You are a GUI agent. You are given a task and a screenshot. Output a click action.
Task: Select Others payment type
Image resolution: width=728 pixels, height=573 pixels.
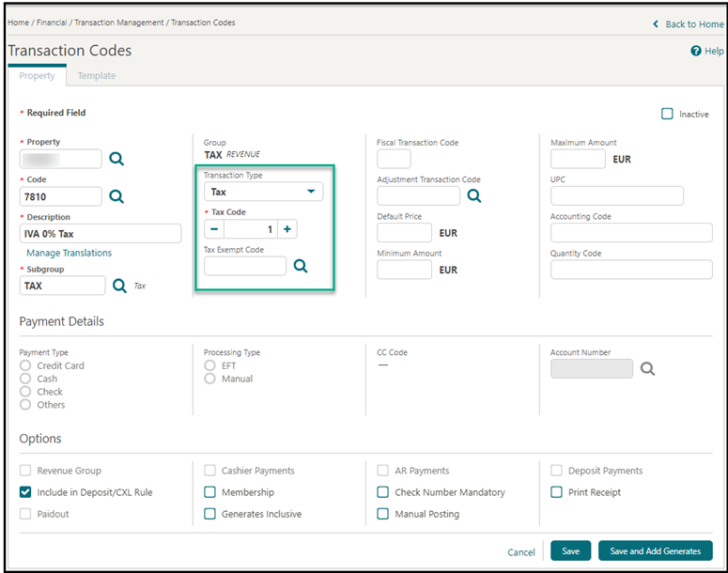pos(25,405)
